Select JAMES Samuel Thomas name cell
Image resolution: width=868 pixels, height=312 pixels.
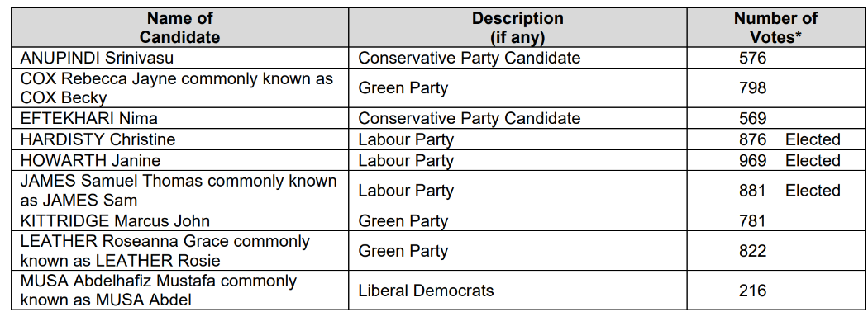[x=179, y=191]
